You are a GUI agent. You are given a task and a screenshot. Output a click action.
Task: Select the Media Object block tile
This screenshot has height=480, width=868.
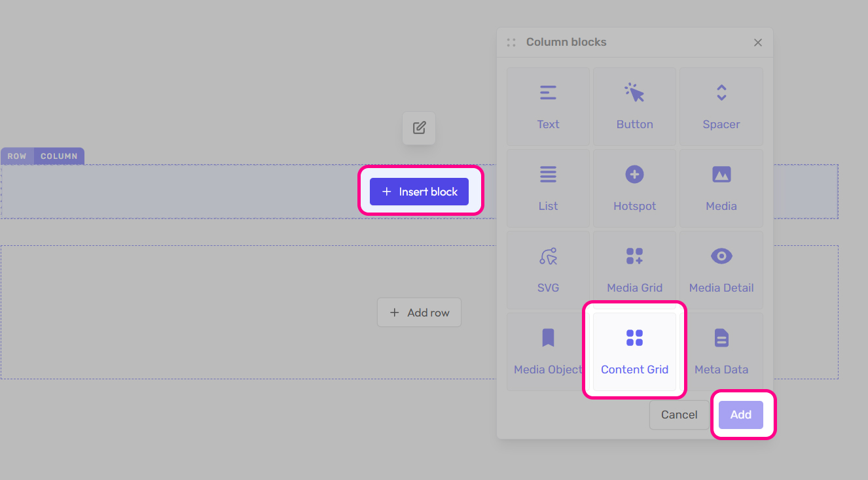click(548, 352)
